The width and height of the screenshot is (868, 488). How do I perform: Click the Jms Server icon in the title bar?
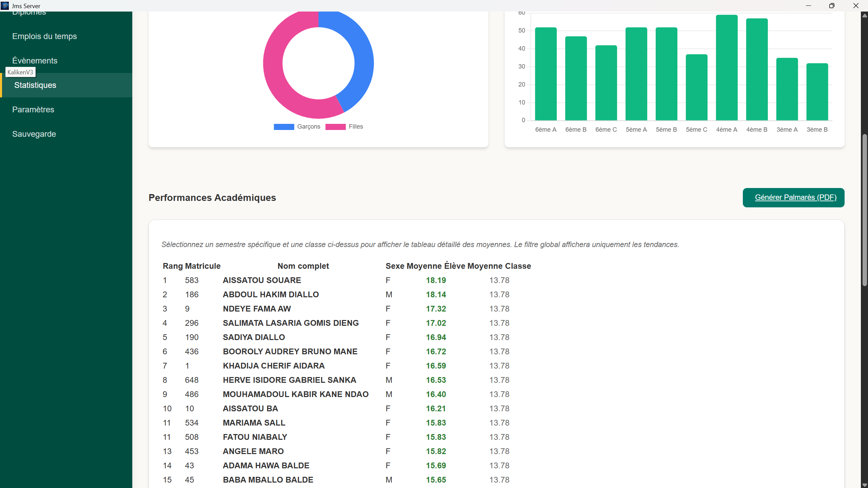coord(5,5)
